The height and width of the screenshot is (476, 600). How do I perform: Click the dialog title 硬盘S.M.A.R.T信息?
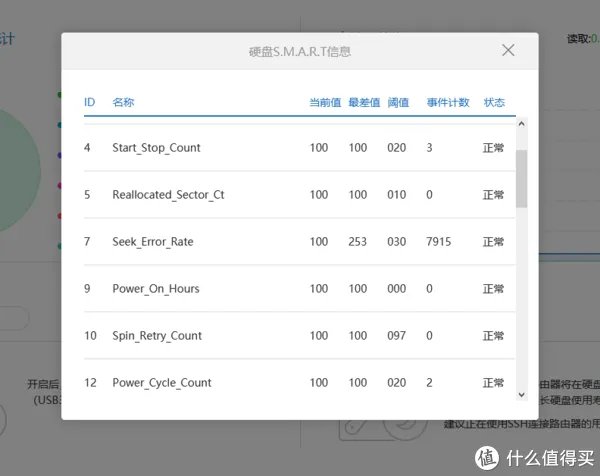pyautogui.click(x=300, y=52)
